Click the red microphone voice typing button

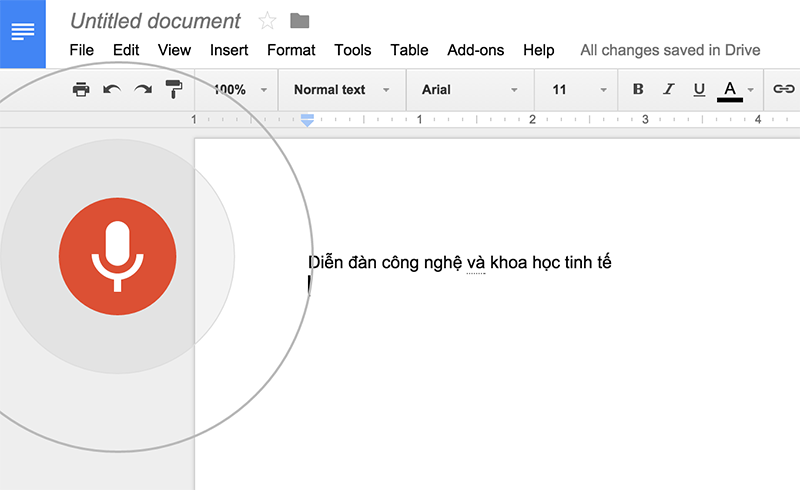(x=117, y=256)
